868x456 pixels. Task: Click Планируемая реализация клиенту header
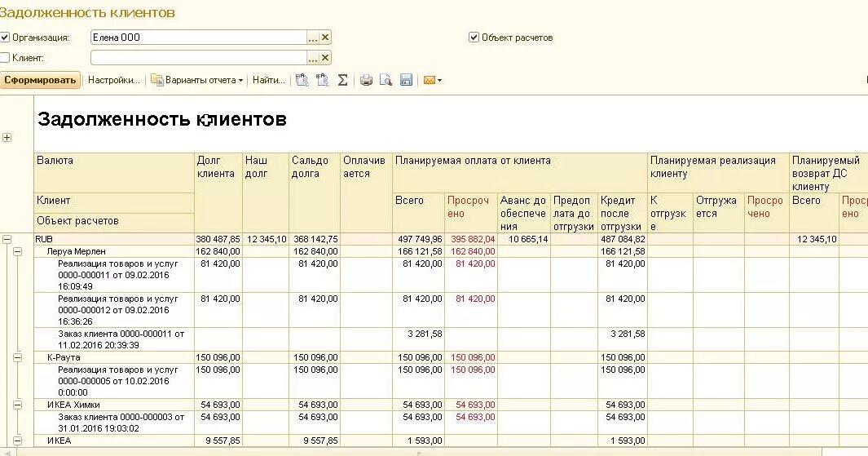(718, 173)
